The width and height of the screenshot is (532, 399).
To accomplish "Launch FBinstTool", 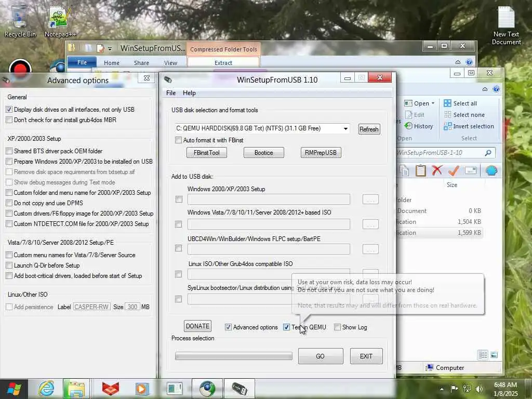I will point(207,153).
